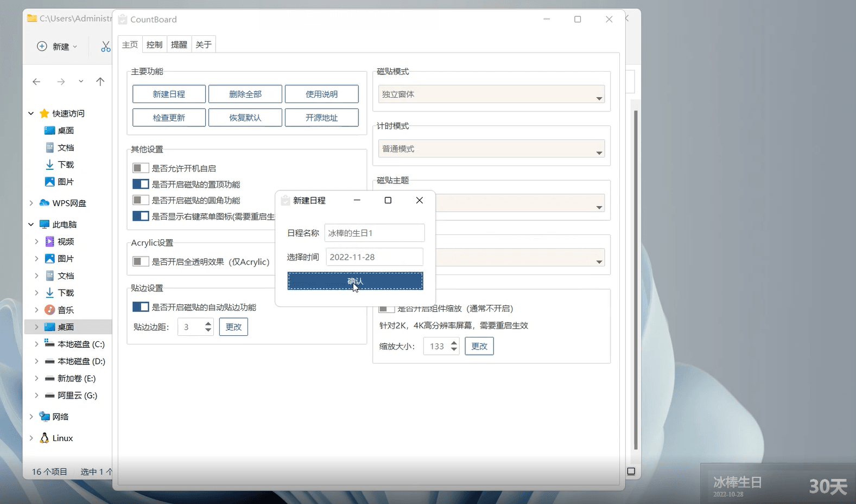Viewport: 856px width, 504px height.
Task: Open the 提醒 tab
Action: (x=179, y=44)
